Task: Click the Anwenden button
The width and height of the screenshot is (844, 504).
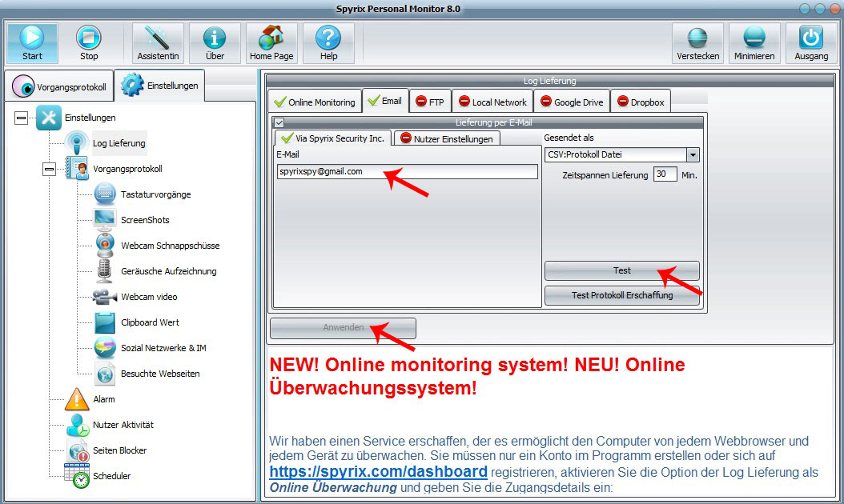Action: click(x=343, y=327)
